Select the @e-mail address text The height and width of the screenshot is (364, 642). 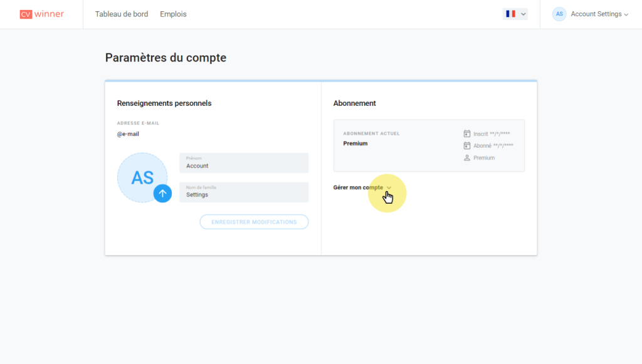click(128, 134)
